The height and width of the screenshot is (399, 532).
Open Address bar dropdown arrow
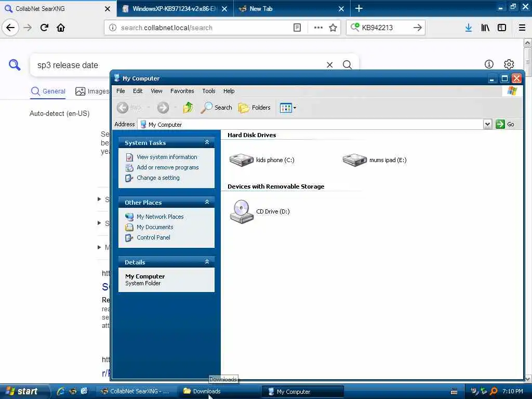[487, 124]
